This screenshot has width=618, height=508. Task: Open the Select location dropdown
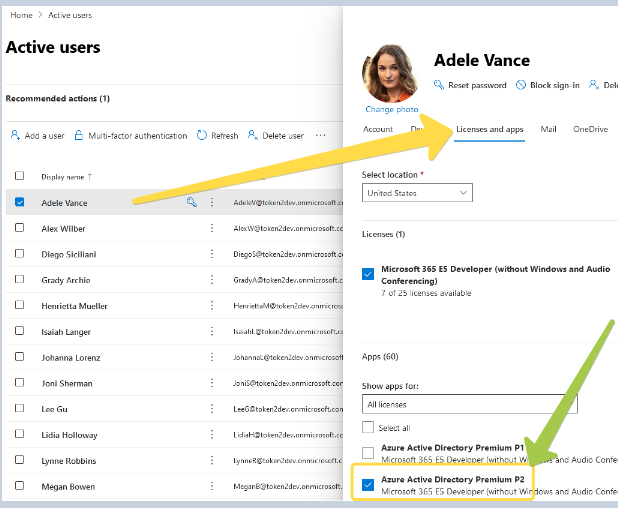point(417,193)
